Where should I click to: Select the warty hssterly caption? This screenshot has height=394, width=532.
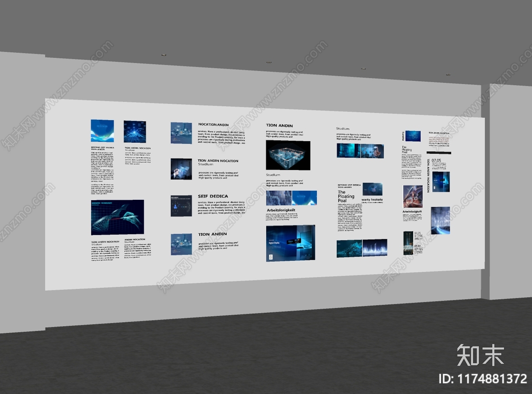point(372,200)
